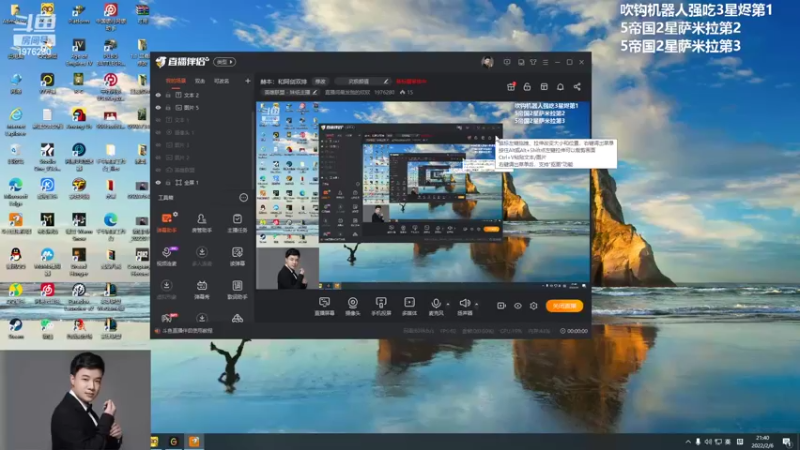Open the skin shirt icon in title bar
This screenshot has height=450, width=800.
point(533,62)
